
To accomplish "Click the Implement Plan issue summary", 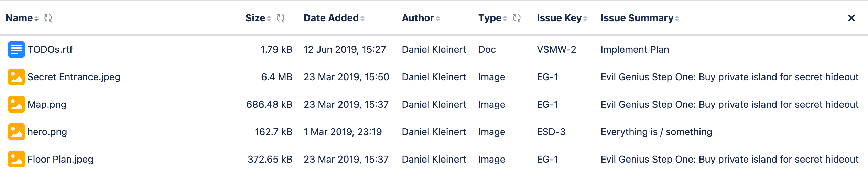I will [634, 49].
